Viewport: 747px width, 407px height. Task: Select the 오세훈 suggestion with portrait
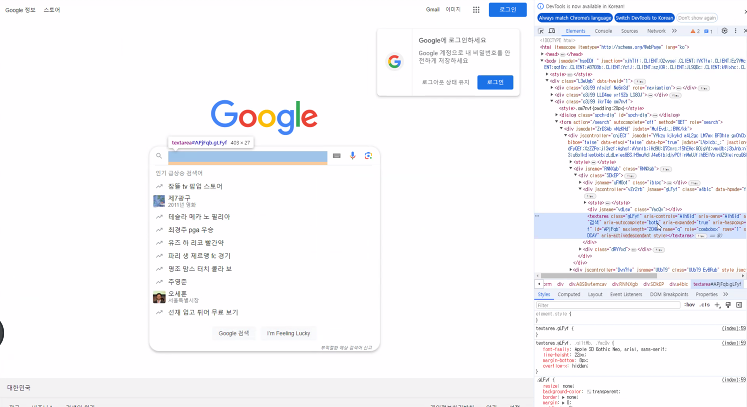pyautogui.click(x=264, y=297)
